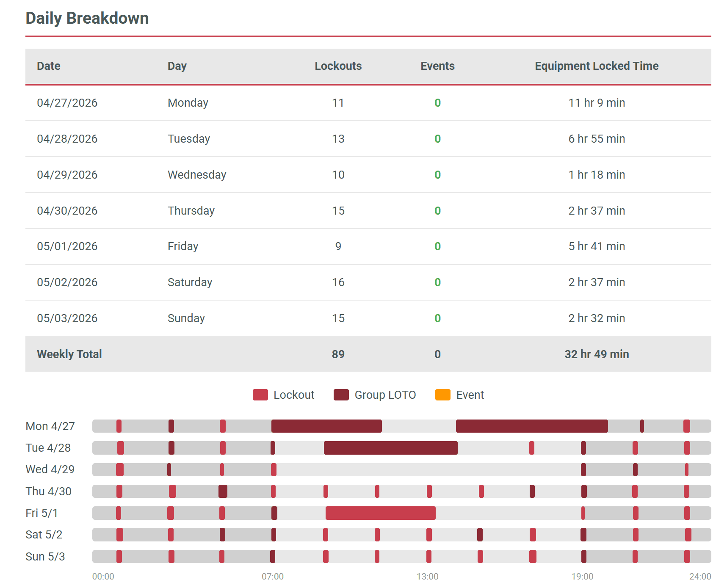Click the Thursday day cell
Viewport: 727px width, 588px height.
(191, 211)
